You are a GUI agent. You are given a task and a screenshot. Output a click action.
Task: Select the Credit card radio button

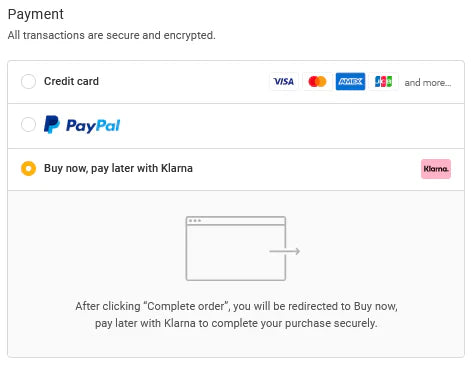[28, 81]
